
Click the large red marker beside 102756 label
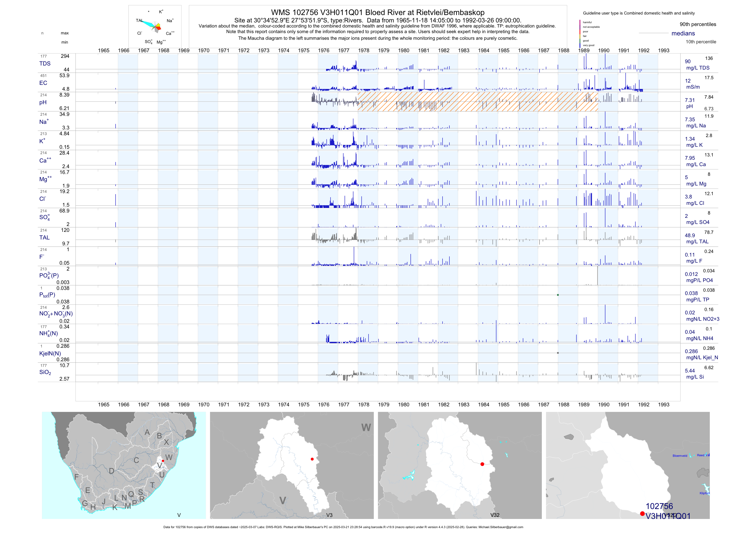(x=642, y=514)
